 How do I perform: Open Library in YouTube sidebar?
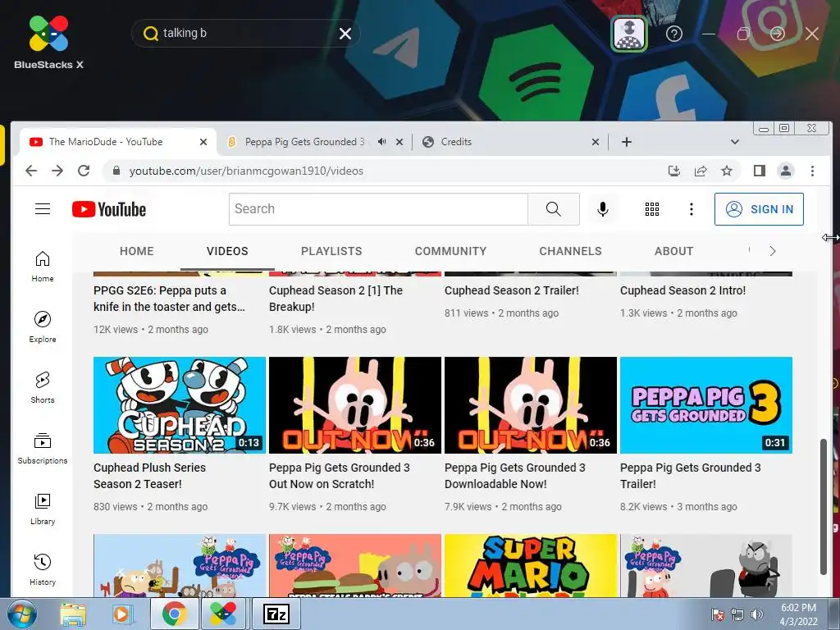[43, 509]
